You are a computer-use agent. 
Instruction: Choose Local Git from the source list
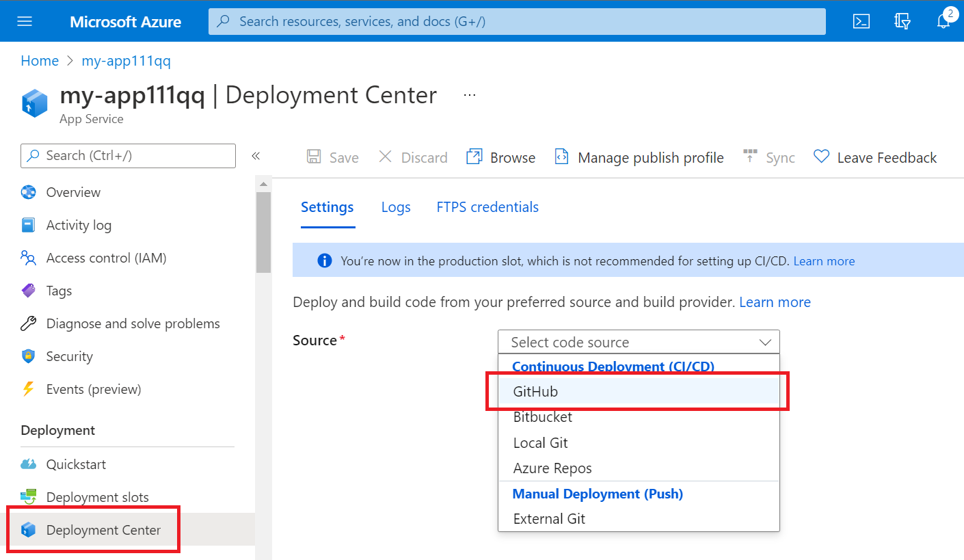(x=639, y=443)
